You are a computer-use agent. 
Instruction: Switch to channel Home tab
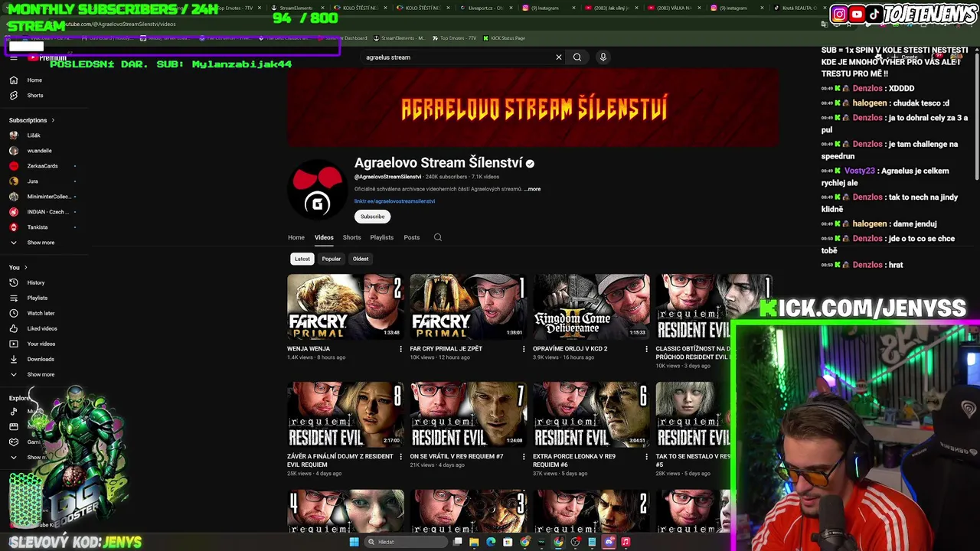(x=296, y=237)
